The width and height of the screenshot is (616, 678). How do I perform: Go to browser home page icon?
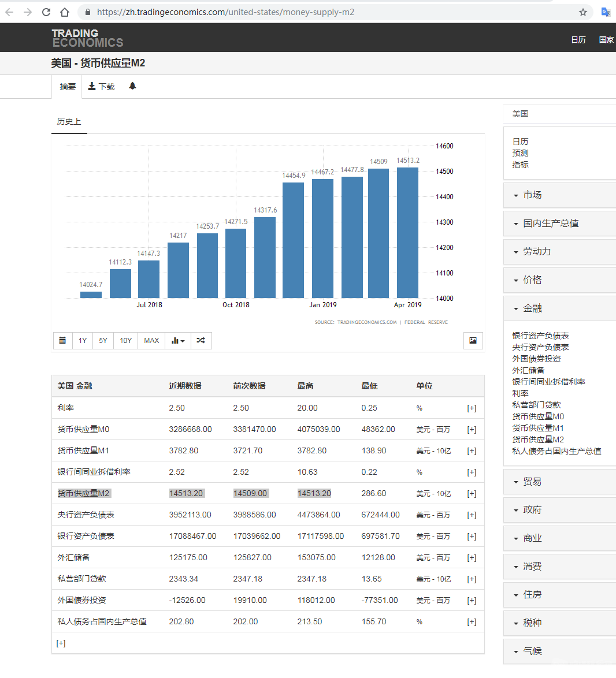tap(65, 12)
